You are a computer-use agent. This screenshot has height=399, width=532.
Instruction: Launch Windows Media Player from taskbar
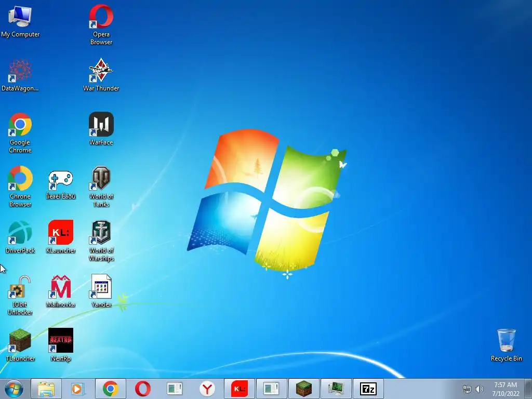point(78,389)
